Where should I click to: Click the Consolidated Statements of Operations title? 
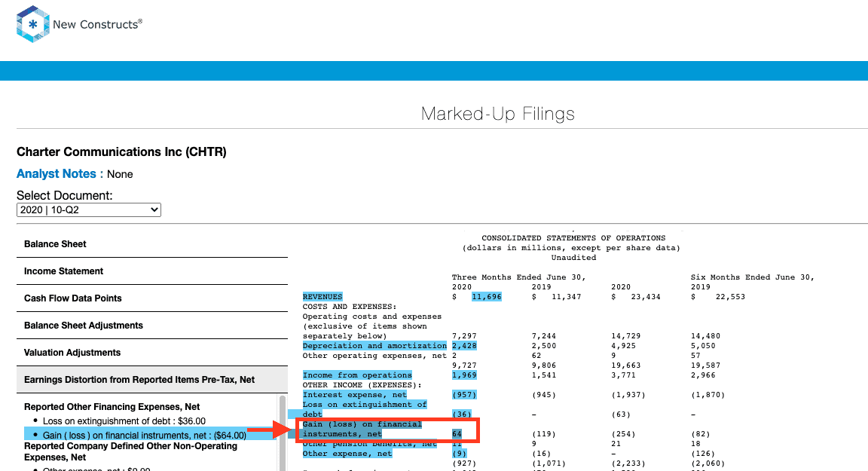point(573,238)
